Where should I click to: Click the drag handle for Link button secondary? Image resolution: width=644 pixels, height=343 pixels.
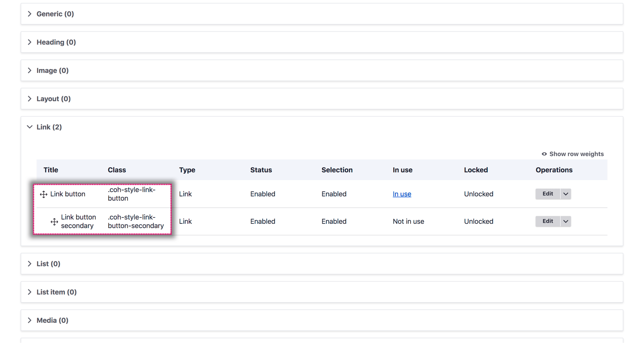(54, 222)
